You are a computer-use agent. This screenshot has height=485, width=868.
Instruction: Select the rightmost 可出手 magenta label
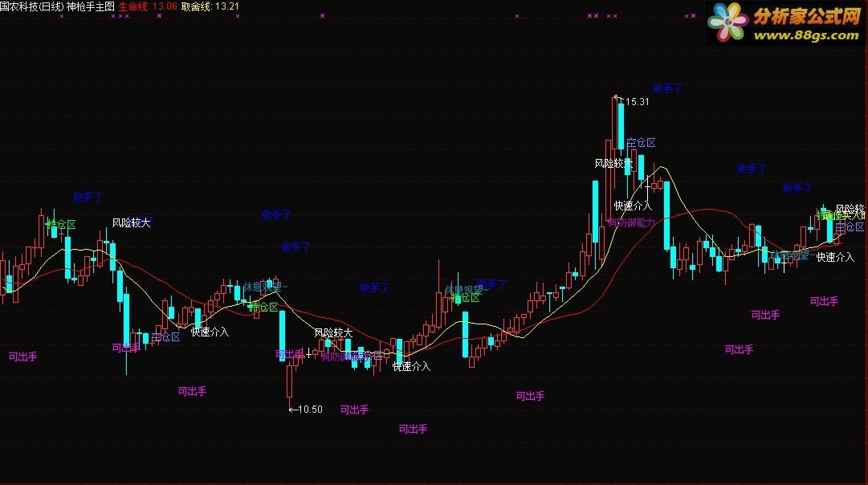click(825, 301)
